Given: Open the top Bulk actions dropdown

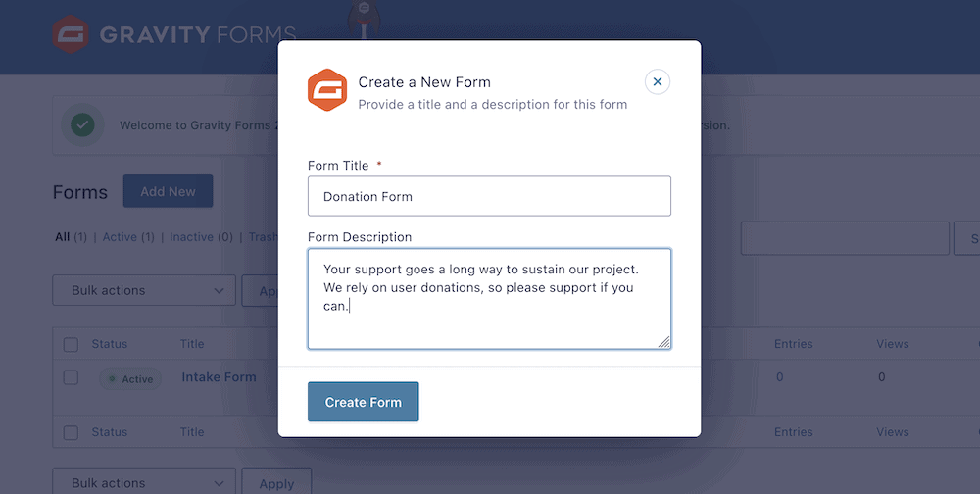Looking at the screenshot, I should click(x=144, y=290).
